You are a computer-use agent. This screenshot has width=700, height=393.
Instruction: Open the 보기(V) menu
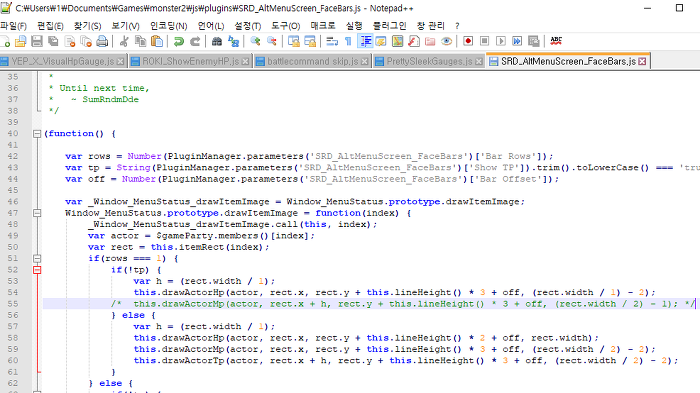(x=125, y=26)
